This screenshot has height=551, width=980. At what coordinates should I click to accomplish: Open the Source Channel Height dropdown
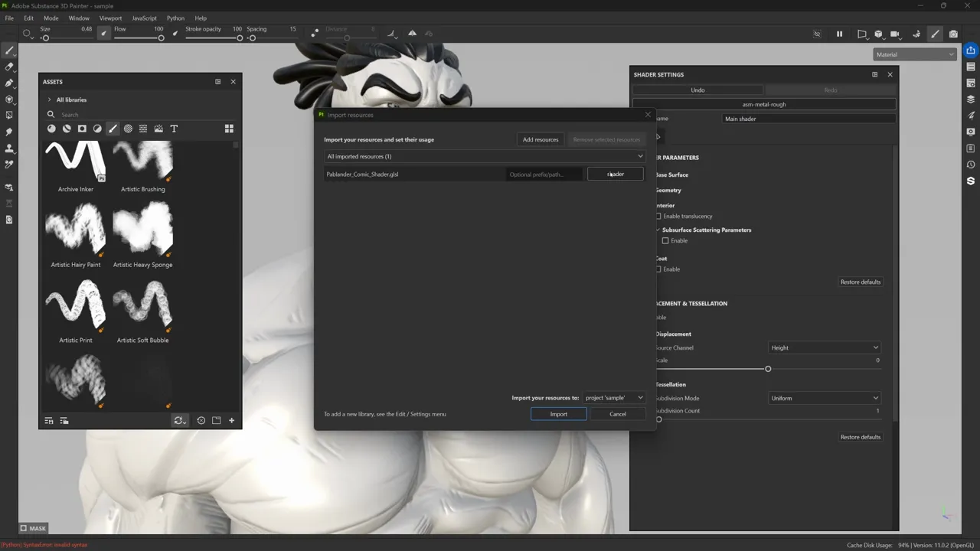pyautogui.click(x=824, y=347)
